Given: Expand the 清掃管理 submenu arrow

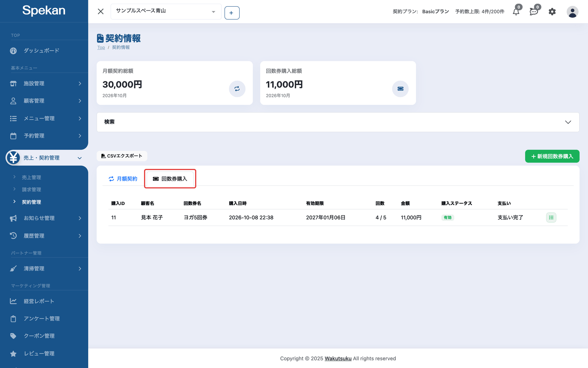Looking at the screenshot, I should [x=80, y=269].
